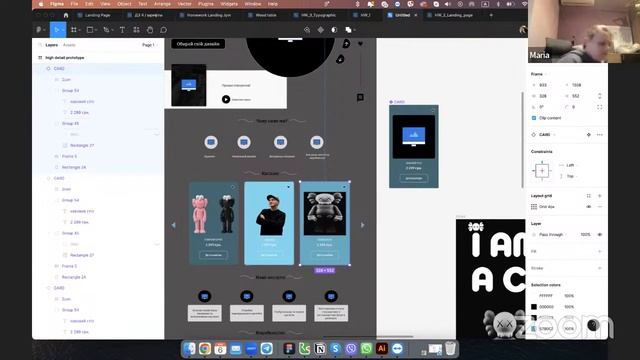This screenshot has width=640, height=360.
Task: Click the help question mark button
Action: pos(593,325)
